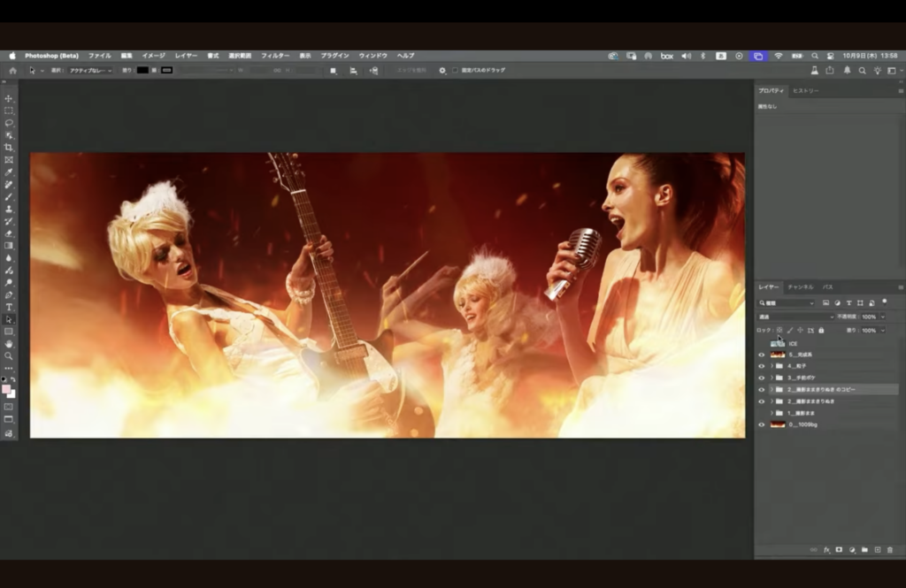
Task: Click the delete layer trash icon
Action: 889,549
